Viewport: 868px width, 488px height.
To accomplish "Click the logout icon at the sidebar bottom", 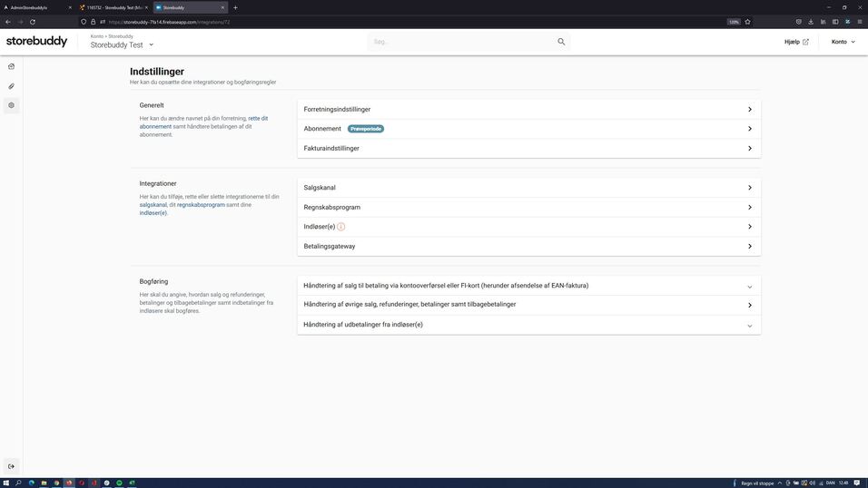I will coord(11,466).
